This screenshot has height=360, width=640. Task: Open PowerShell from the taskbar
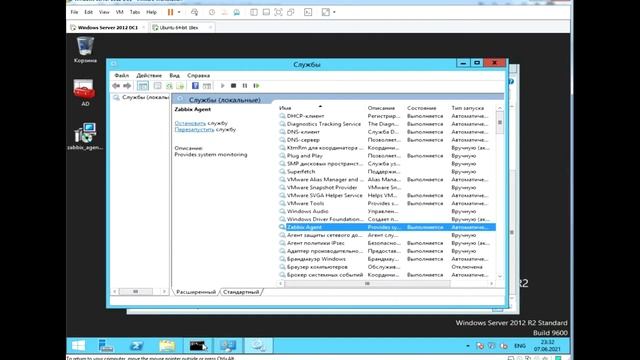tap(136, 346)
